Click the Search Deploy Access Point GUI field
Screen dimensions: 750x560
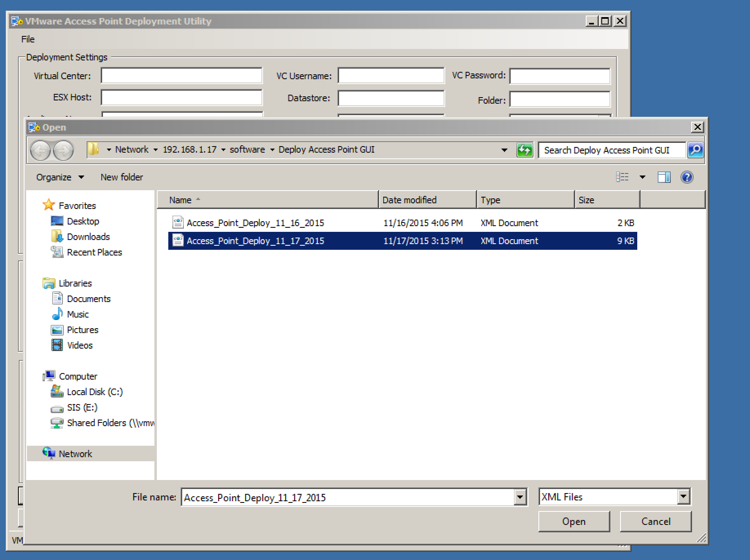[612, 150]
